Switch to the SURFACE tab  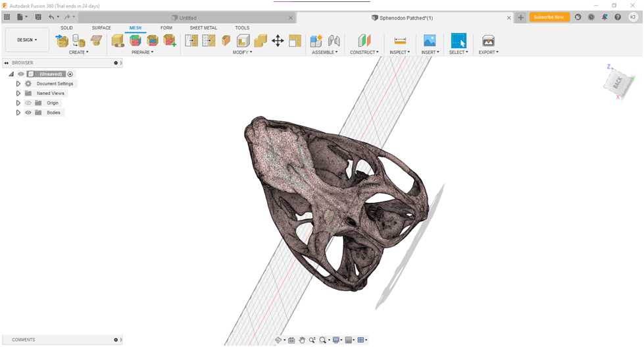101,28
